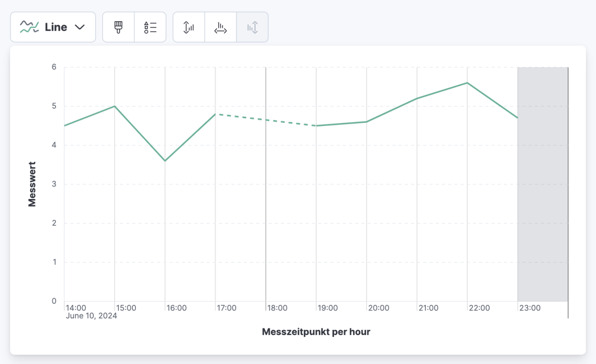Click the swap Y-axis icon
Viewport: 596px width, 364px height.
click(x=188, y=27)
